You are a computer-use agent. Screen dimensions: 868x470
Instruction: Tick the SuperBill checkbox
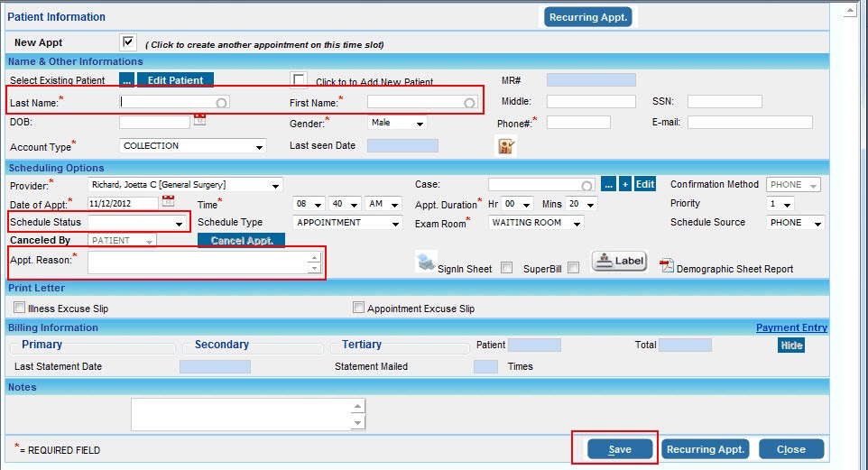click(573, 268)
